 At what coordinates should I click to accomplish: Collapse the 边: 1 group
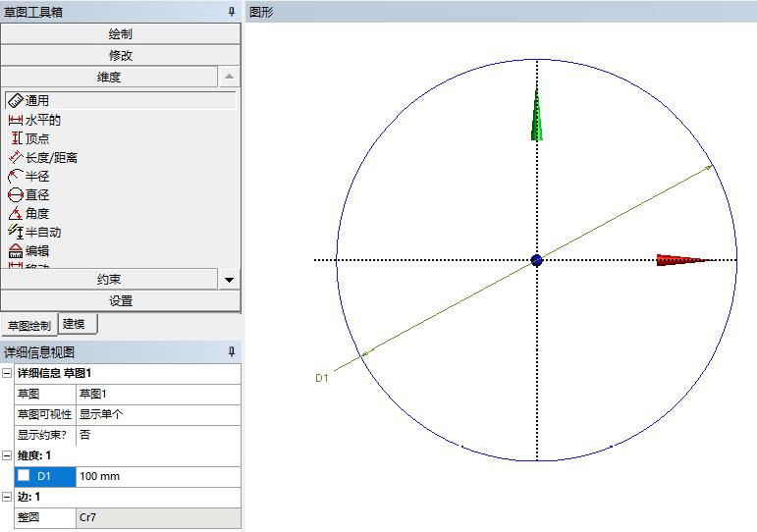[8, 497]
